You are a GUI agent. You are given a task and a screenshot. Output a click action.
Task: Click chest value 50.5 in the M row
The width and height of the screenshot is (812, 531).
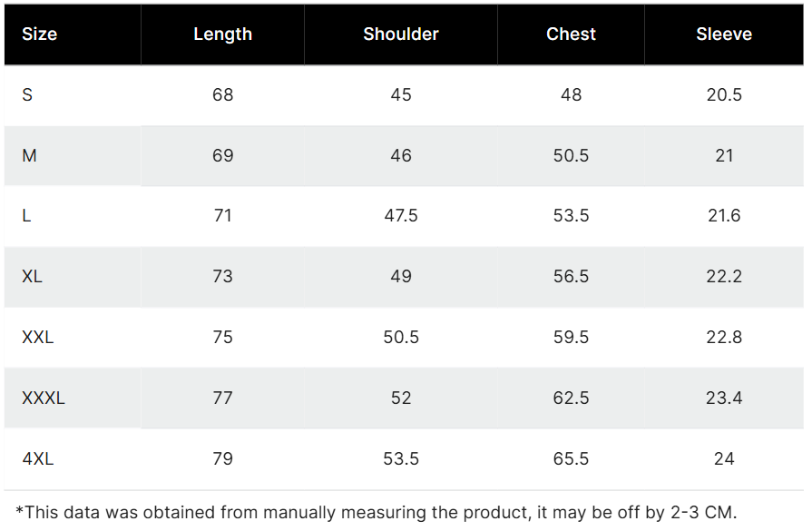point(571,156)
